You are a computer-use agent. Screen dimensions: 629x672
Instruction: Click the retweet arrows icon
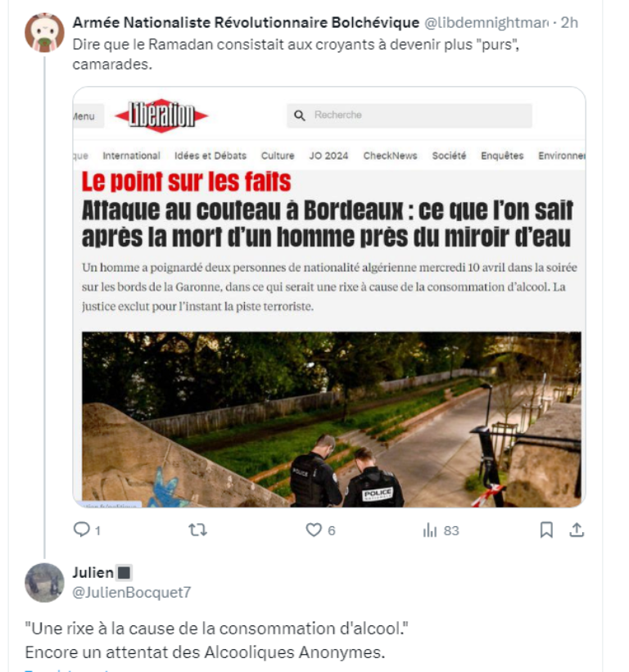click(197, 530)
